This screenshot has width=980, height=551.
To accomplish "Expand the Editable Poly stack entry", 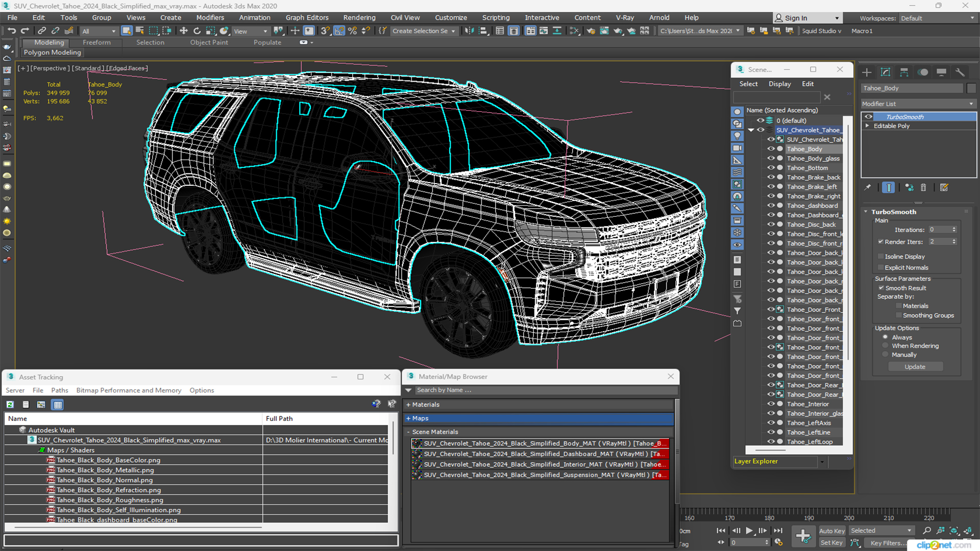I will pyautogui.click(x=867, y=126).
